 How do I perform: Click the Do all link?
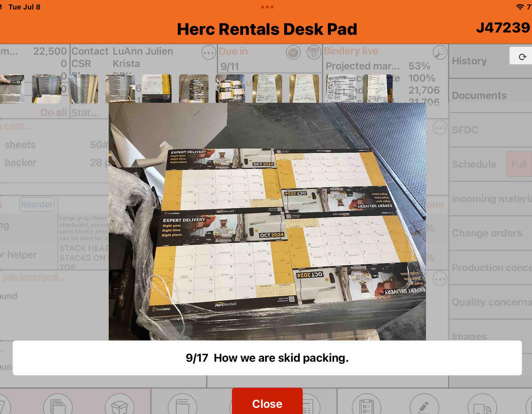[x=53, y=113]
